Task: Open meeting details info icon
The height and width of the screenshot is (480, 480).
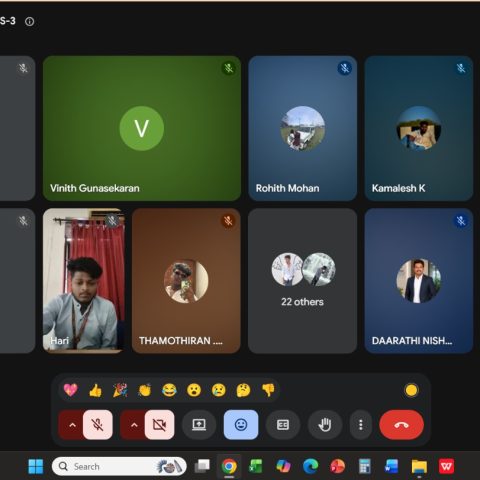Action: pyautogui.click(x=30, y=22)
